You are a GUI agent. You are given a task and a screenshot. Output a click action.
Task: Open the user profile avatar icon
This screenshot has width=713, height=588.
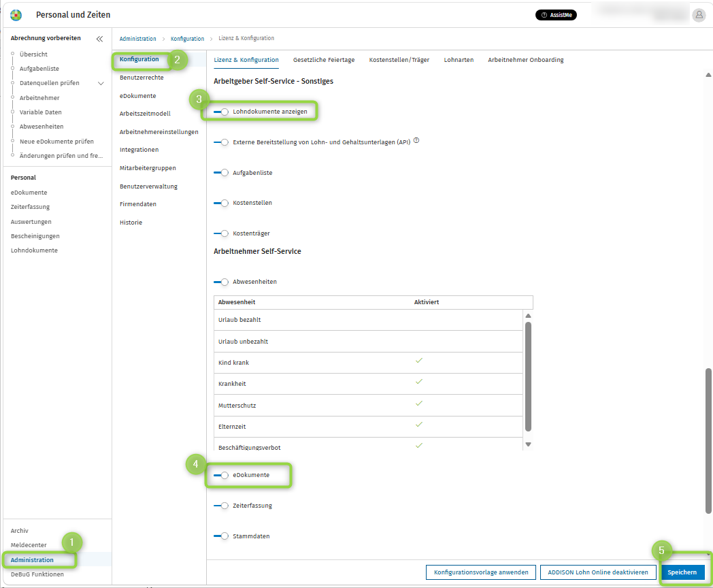pos(699,15)
